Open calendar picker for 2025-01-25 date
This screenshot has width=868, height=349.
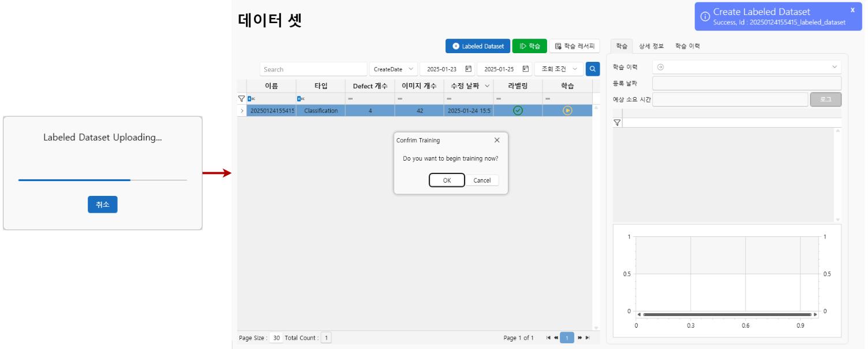coord(526,69)
